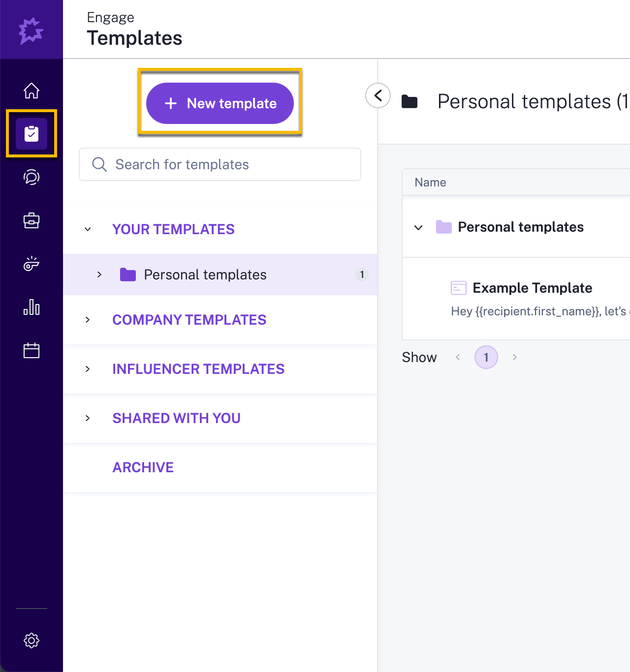This screenshot has height=672, width=630.
Task: Open the Home screen from the sidebar
Action: 31,91
